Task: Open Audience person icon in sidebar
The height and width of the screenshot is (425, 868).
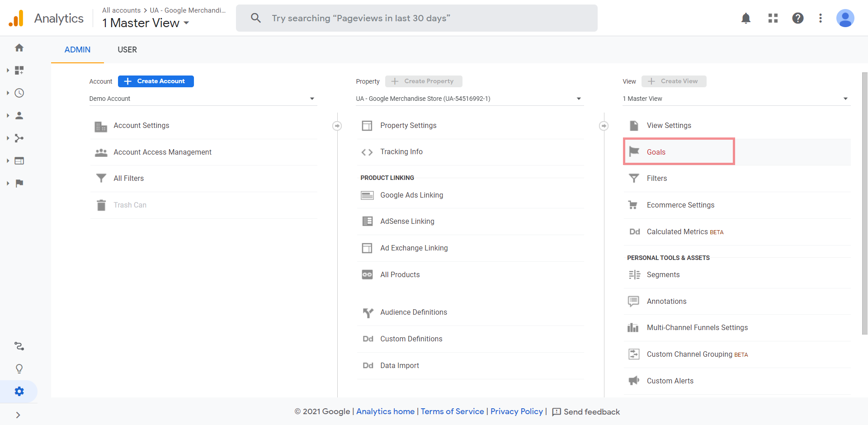Action: [x=19, y=115]
